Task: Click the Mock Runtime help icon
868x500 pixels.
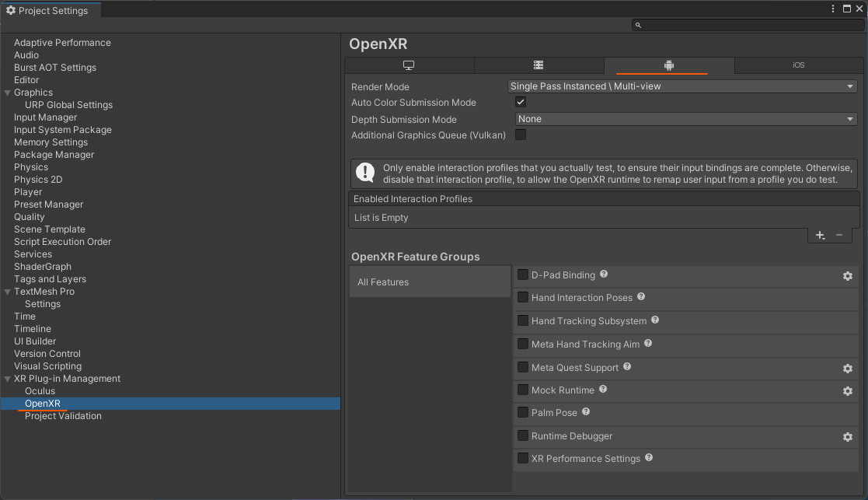Action: pos(603,390)
